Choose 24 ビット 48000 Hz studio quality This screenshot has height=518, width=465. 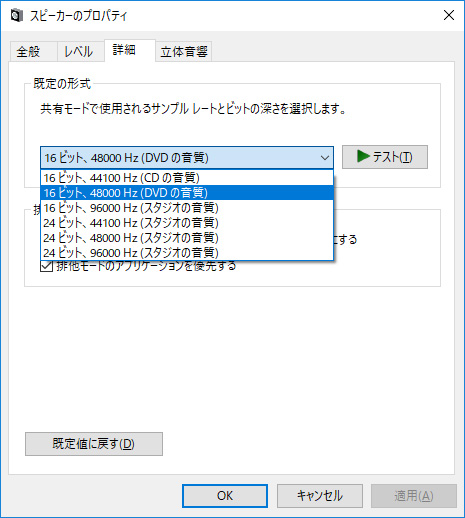point(187,238)
